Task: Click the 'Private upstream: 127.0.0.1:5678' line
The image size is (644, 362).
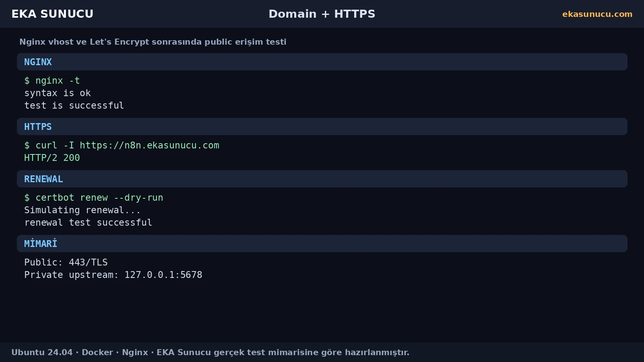Action: pyautogui.click(x=113, y=275)
